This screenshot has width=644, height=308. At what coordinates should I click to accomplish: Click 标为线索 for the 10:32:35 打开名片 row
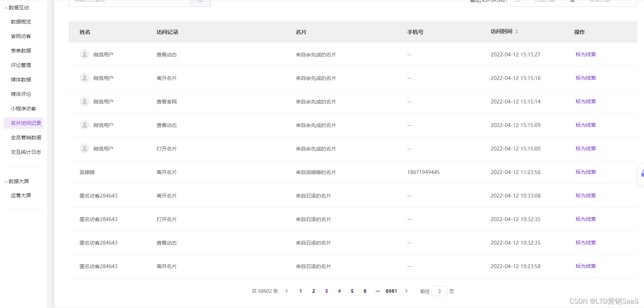click(586, 219)
